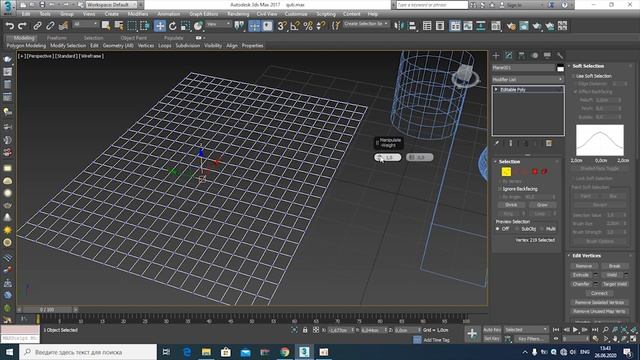Viewport: 640px width, 360px height.
Task: Open the Create command panel tab
Action: (x=496, y=56)
